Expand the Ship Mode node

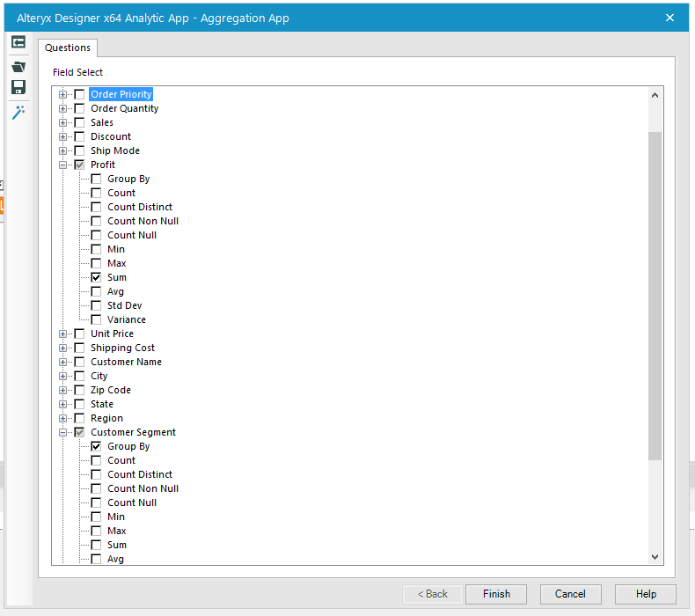coord(63,150)
